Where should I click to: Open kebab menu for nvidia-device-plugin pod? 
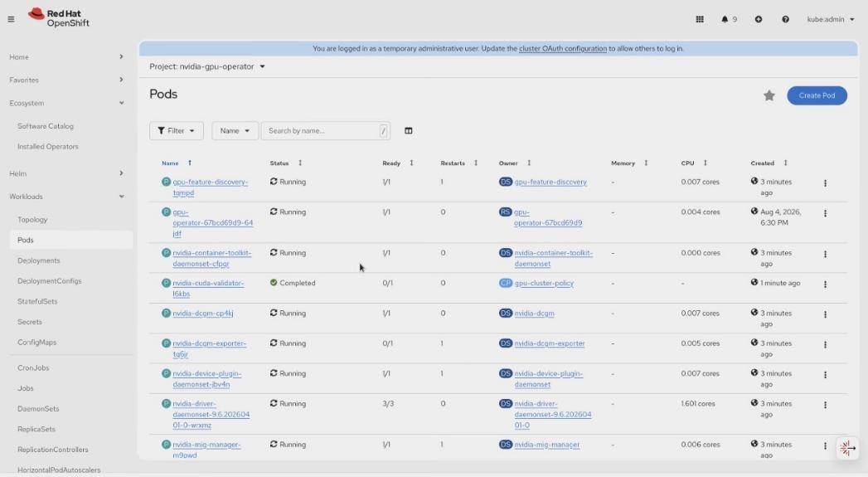pyautogui.click(x=825, y=375)
